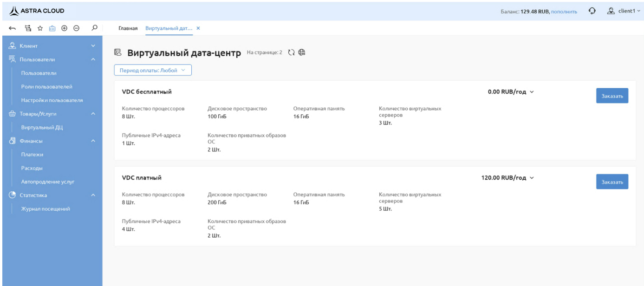
Task: Open Журнал посещений in the sidebar
Action: click(x=46, y=209)
